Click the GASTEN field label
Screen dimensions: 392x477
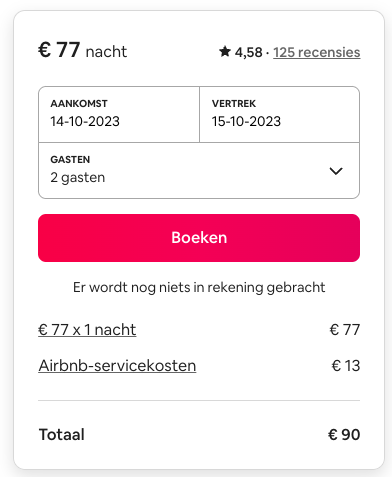tap(70, 160)
